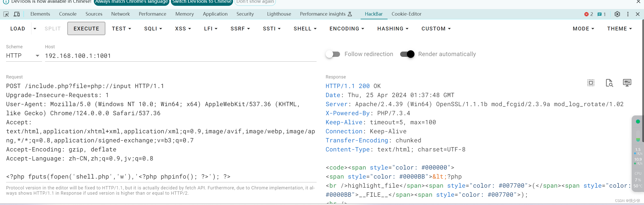The image size is (644, 205).
Task: Switch to the Performance tab
Action: tap(153, 14)
